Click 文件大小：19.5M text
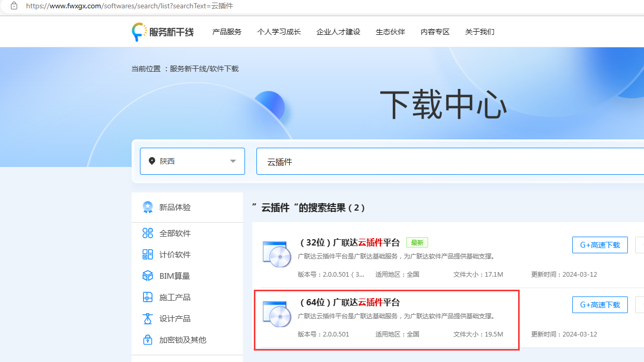The height and width of the screenshot is (362, 644). click(478, 334)
